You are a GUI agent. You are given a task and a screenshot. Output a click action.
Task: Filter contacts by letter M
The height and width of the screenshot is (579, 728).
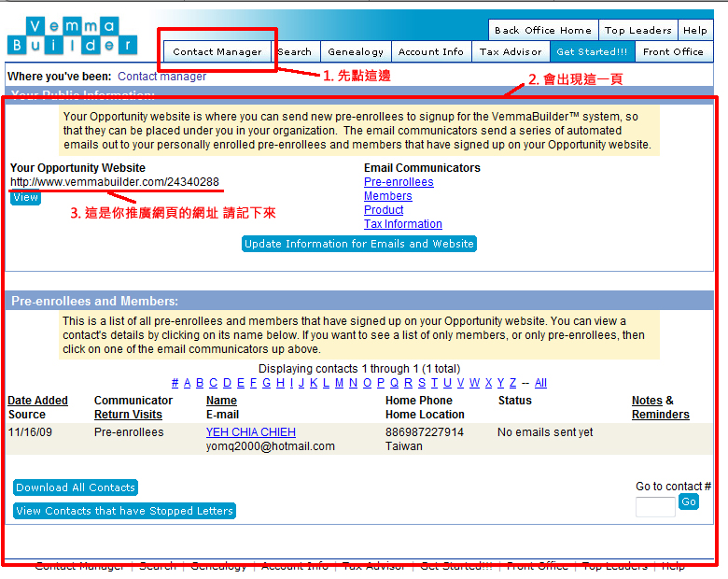click(340, 383)
